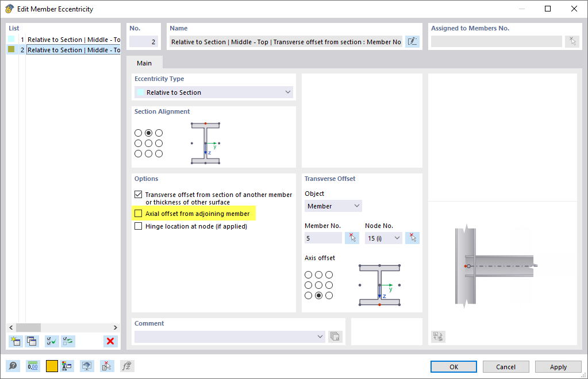Screen dimensions: 588x379
Task: Enable Hinge location at node option
Action: 139,226
